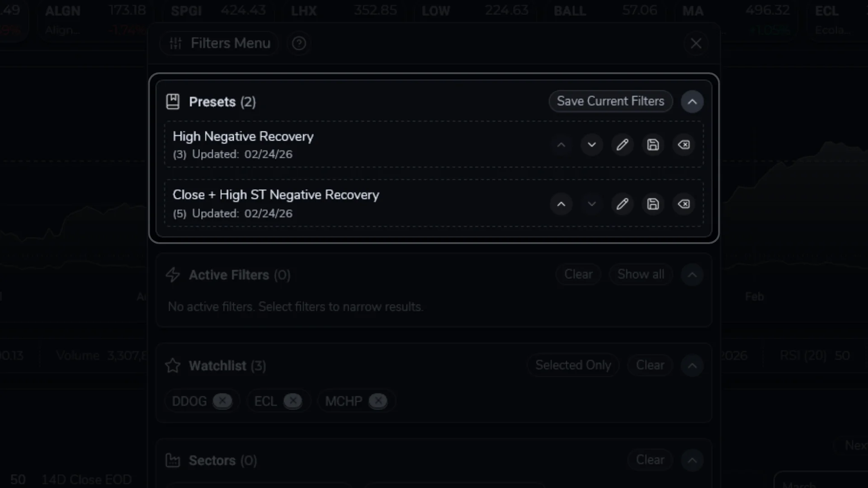This screenshot has width=868, height=488.
Task: Remove ECL from the Watchlist
Action: click(293, 401)
